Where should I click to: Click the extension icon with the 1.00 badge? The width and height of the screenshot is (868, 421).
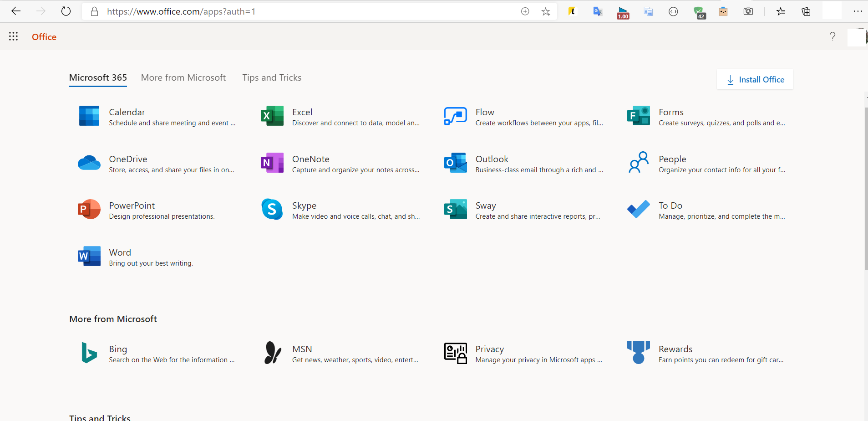[623, 13]
